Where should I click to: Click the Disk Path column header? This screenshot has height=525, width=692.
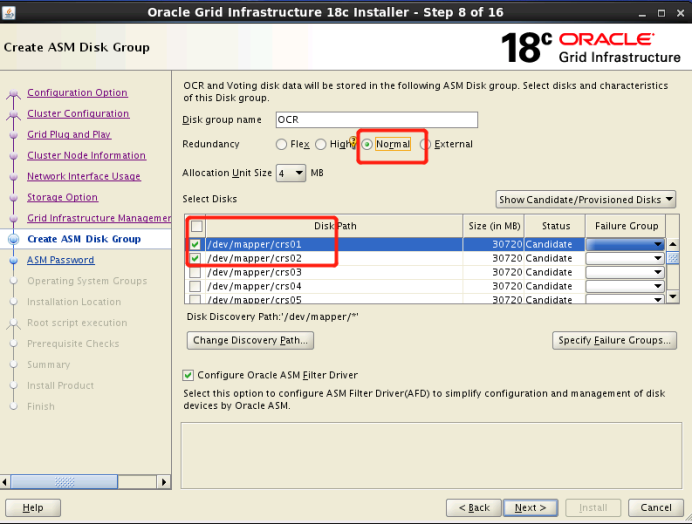tap(335, 226)
